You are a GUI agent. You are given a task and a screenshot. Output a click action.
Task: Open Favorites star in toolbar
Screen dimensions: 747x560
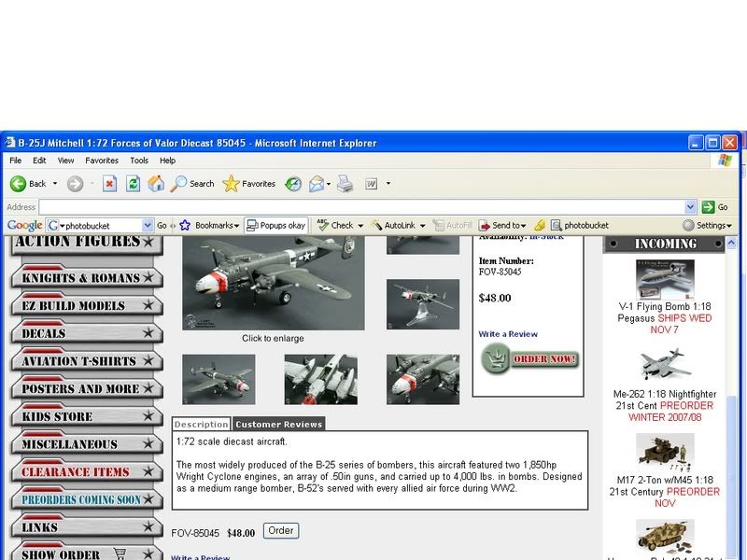[x=231, y=184]
